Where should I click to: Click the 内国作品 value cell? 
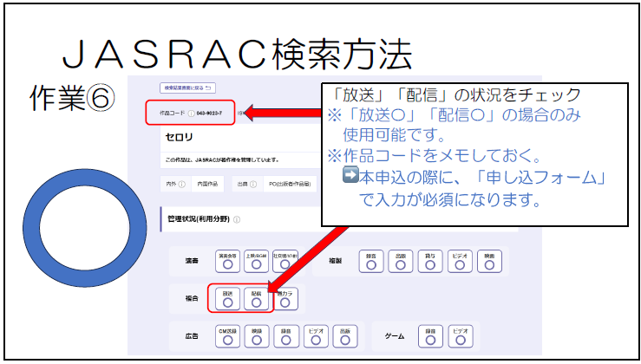207,185
